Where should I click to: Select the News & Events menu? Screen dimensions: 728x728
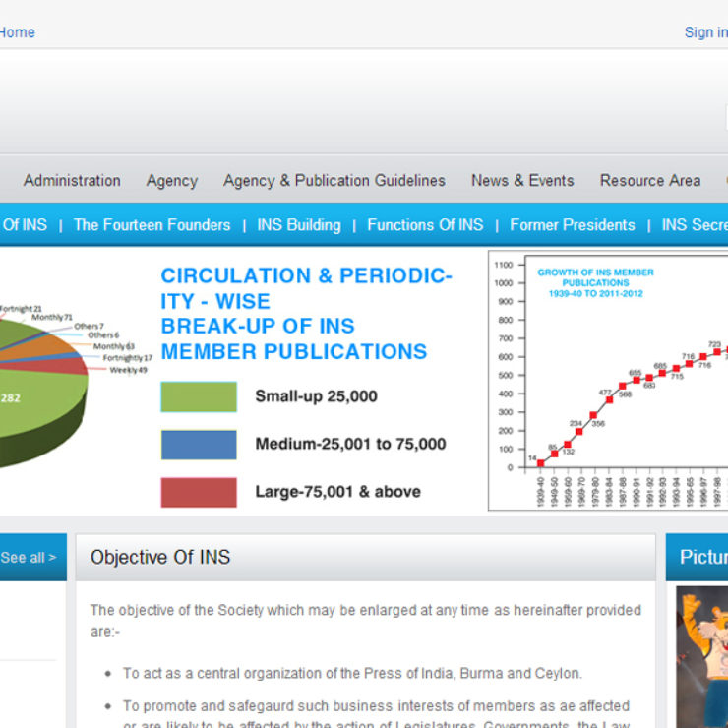(x=521, y=181)
